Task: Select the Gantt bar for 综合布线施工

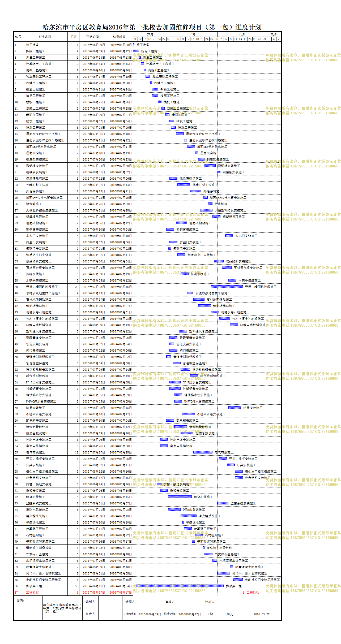Action: click(x=180, y=497)
